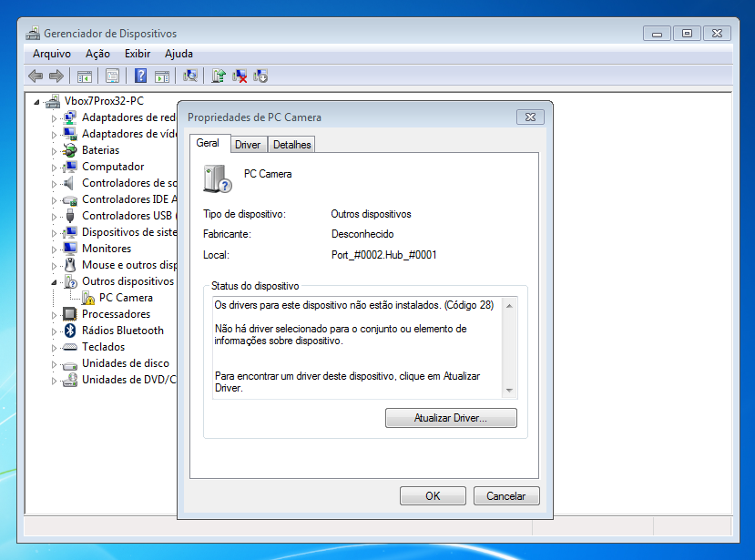Switch to the Driver tab
The image size is (755, 560).
tap(248, 145)
